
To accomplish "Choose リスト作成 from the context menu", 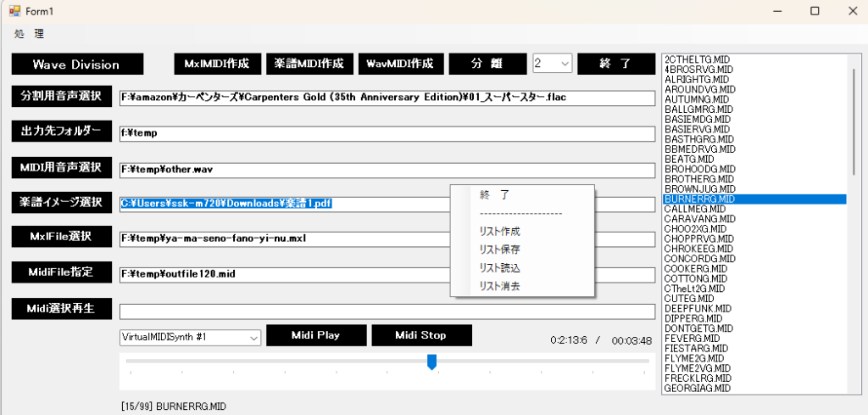I will (499, 231).
